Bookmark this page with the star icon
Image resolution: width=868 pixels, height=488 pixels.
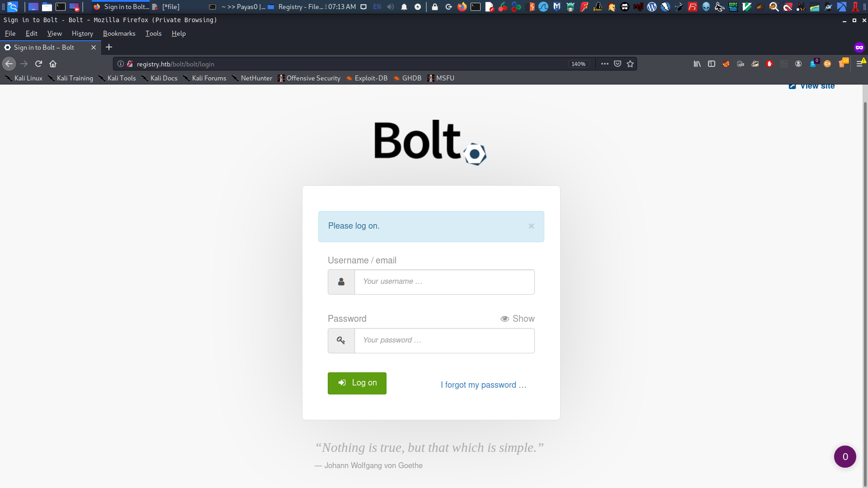(630, 64)
